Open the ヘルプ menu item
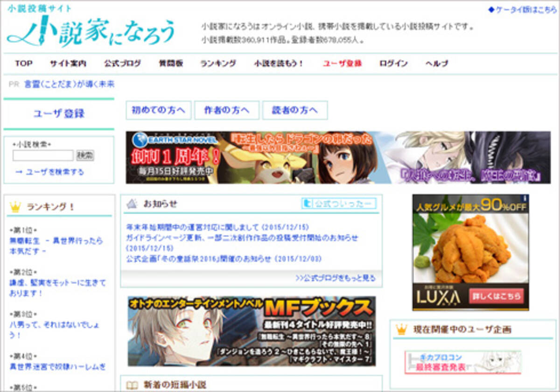 click(x=437, y=63)
